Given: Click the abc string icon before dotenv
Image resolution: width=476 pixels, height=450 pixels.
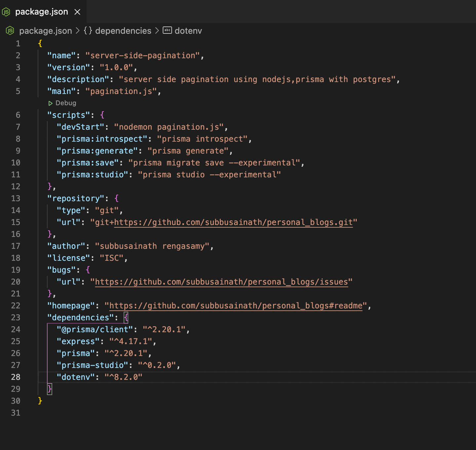Looking at the screenshot, I should (x=167, y=30).
